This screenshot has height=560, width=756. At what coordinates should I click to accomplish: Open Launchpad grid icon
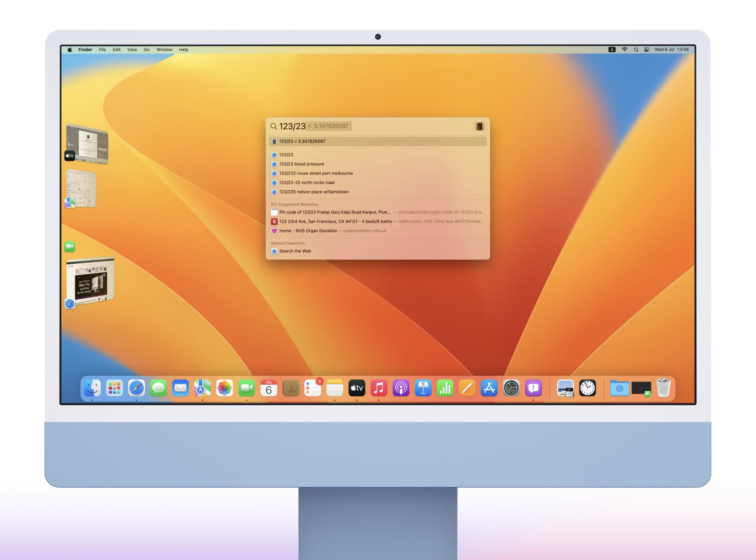[114, 388]
